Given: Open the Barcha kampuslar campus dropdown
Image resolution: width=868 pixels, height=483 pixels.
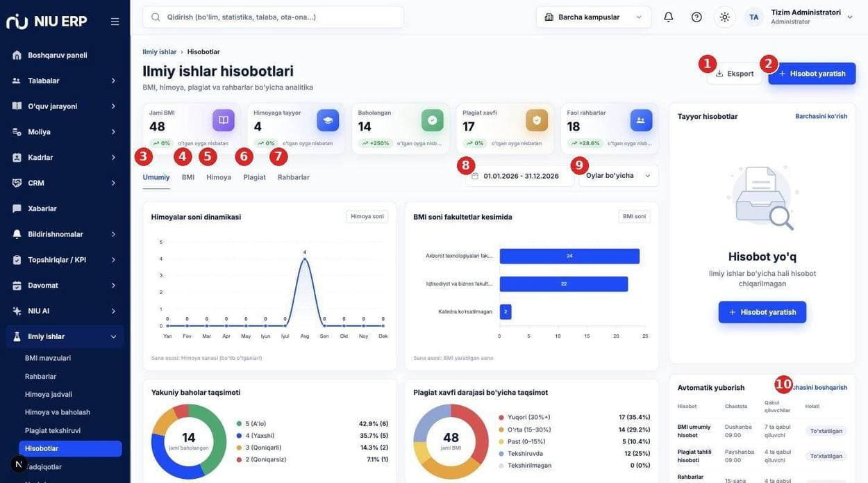Looking at the screenshot, I should click(x=594, y=17).
